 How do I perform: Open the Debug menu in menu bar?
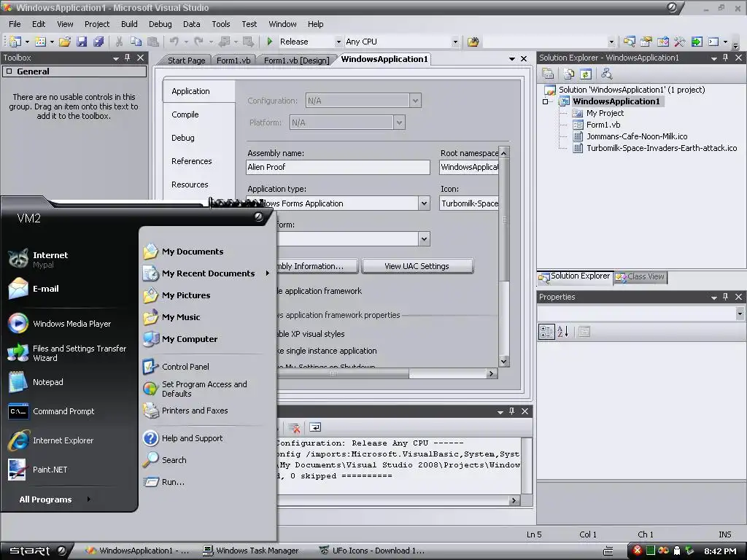(160, 24)
